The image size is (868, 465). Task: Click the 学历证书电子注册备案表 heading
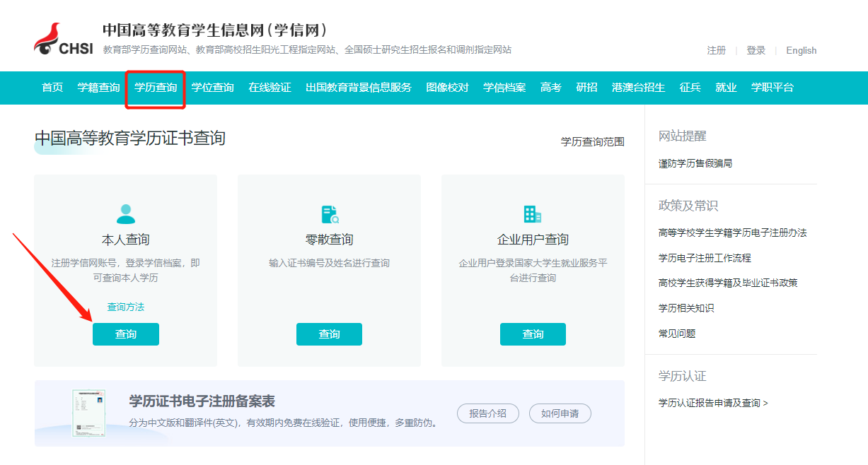coord(202,401)
